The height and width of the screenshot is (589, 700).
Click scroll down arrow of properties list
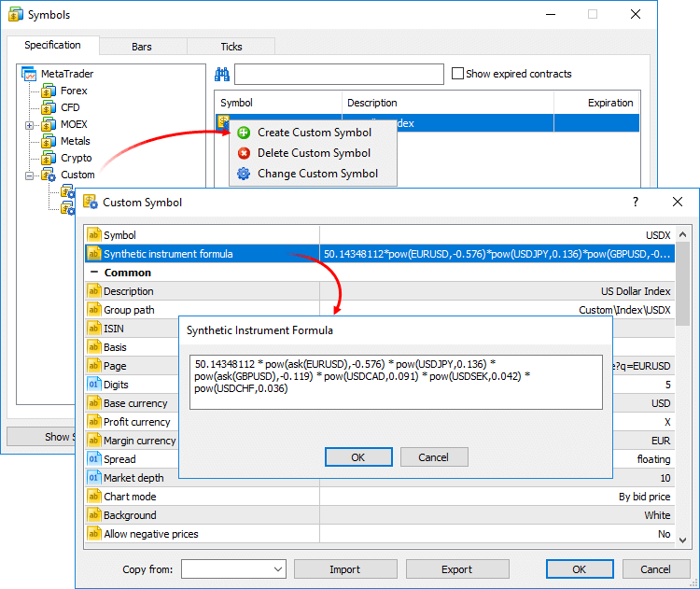[682, 540]
